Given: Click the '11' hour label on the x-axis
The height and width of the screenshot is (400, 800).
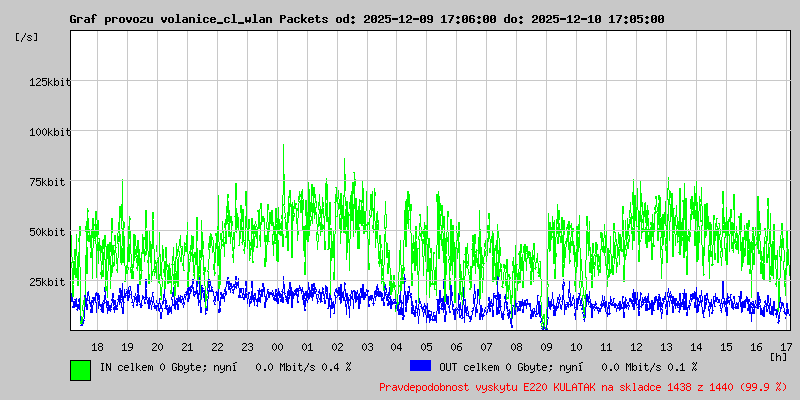Looking at the screenshot, I should pos(606,347).
